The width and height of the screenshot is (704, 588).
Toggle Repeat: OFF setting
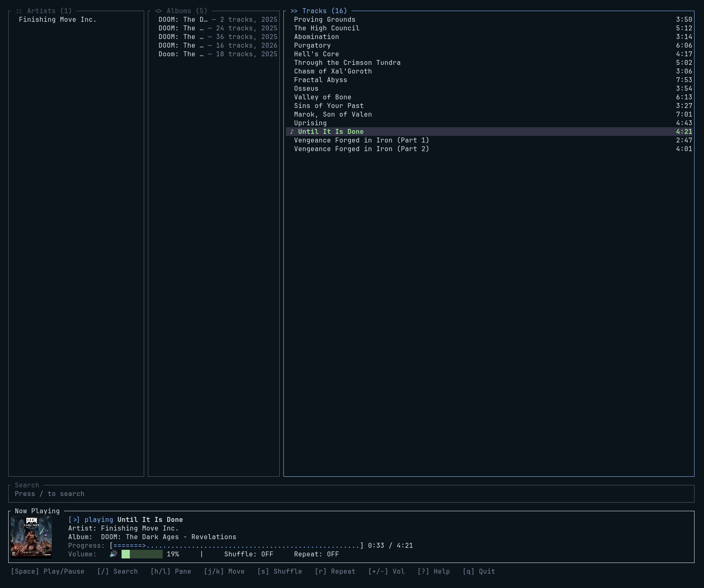pos(317,554)
